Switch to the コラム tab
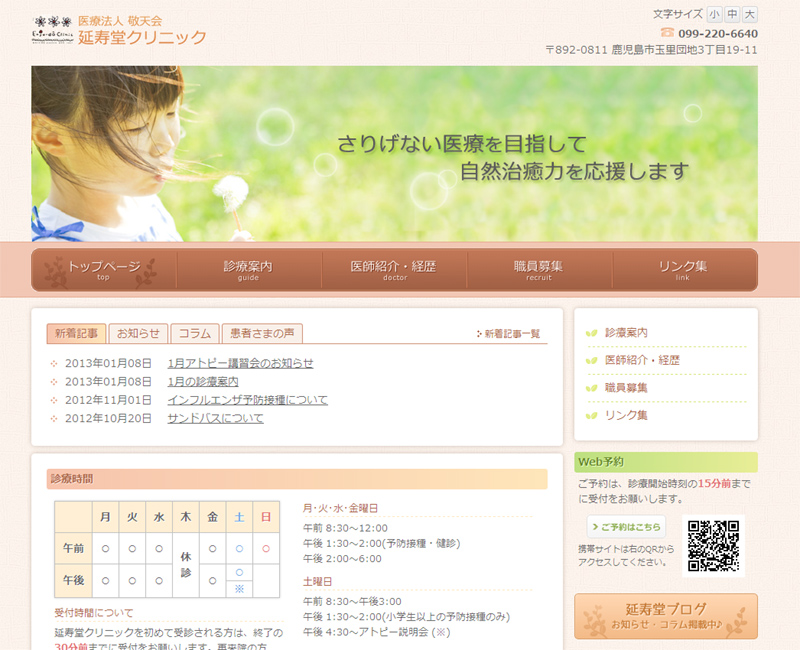800x650 pixels. [195, 334]
